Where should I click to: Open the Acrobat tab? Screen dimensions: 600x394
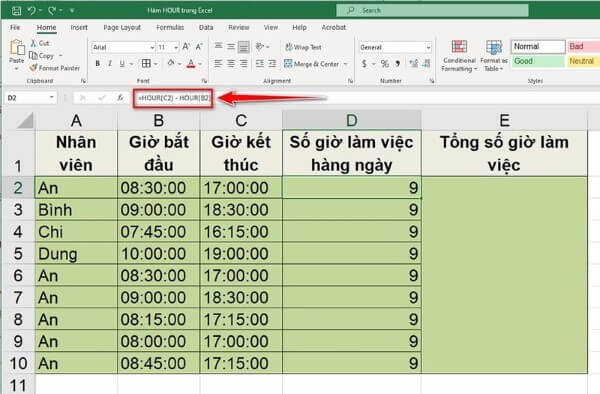point(334,28)
